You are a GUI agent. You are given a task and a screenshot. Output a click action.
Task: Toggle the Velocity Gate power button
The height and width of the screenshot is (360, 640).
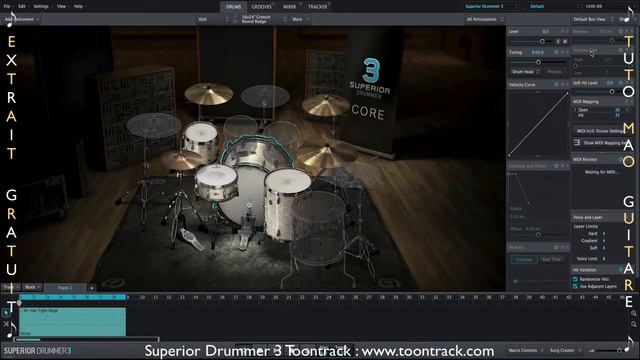point(620,50)
